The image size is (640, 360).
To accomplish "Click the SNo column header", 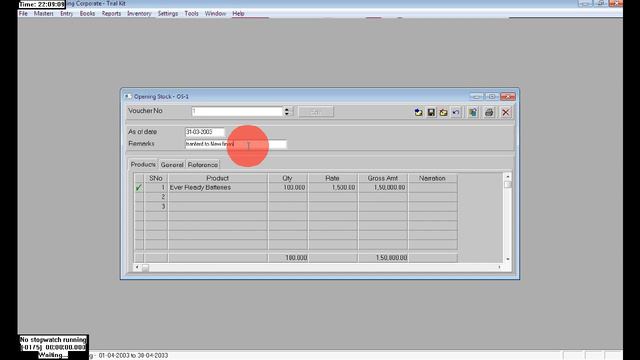I will (x=156, y=178).
